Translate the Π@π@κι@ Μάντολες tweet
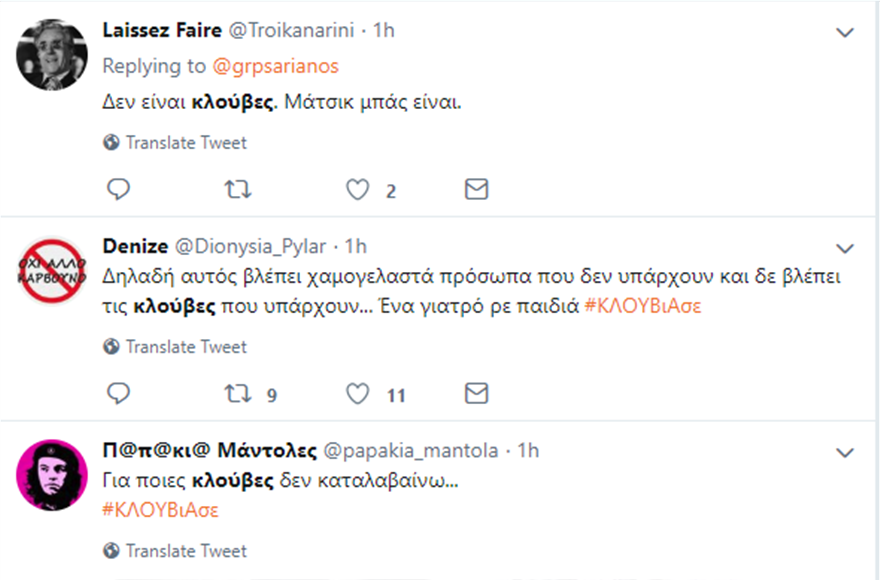Viewport: 880px width, 580px height. click(176, 551)
